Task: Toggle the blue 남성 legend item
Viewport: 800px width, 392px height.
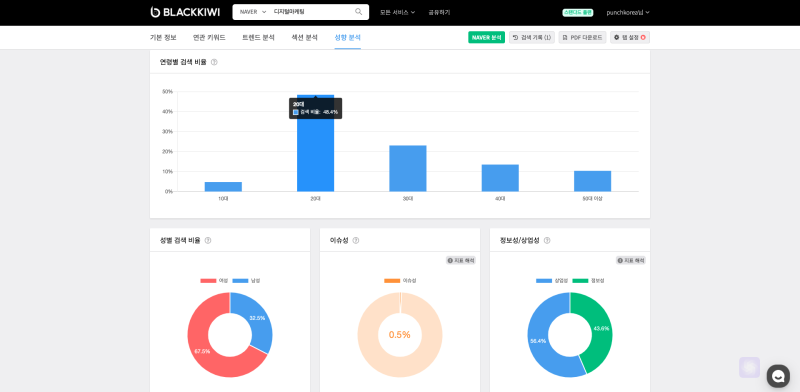Action: coord(246,281)
